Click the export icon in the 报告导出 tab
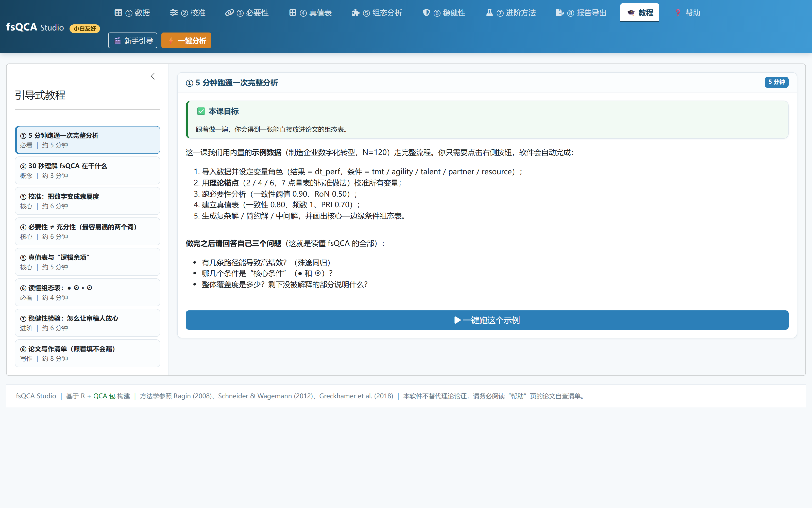Image resolution: width=812 pixels, height=508 pixels. [x=560, y=13]
